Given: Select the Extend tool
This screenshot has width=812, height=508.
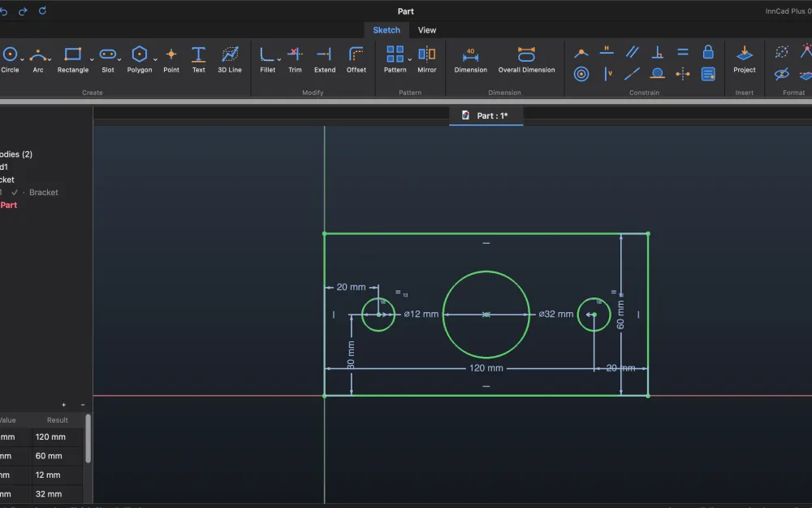Looking at the screenshot, I should (x=325, y=59).
